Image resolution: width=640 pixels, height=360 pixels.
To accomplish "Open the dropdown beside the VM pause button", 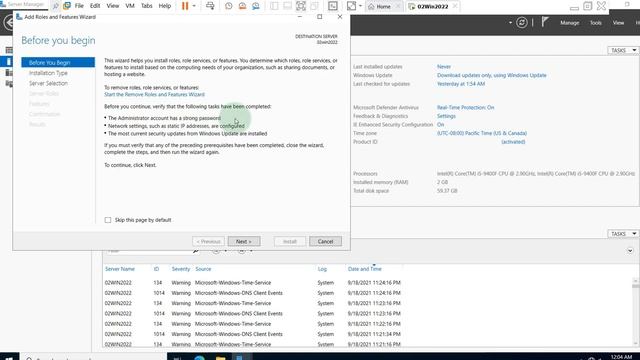I will (194, 6).
